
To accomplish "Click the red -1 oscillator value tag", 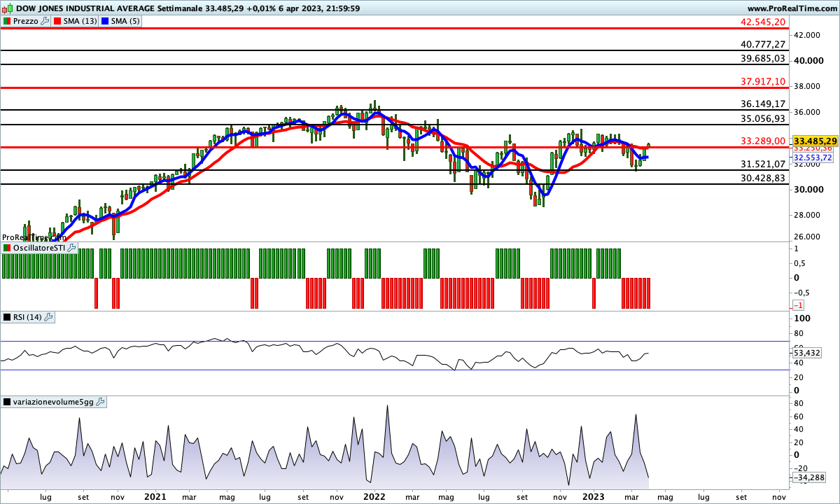I will [798, 306].
